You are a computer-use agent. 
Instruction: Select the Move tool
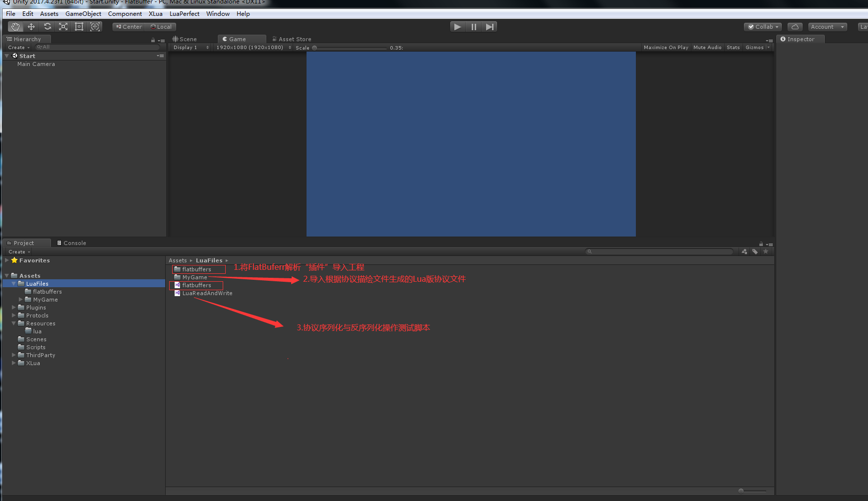[x=31, y=26]
